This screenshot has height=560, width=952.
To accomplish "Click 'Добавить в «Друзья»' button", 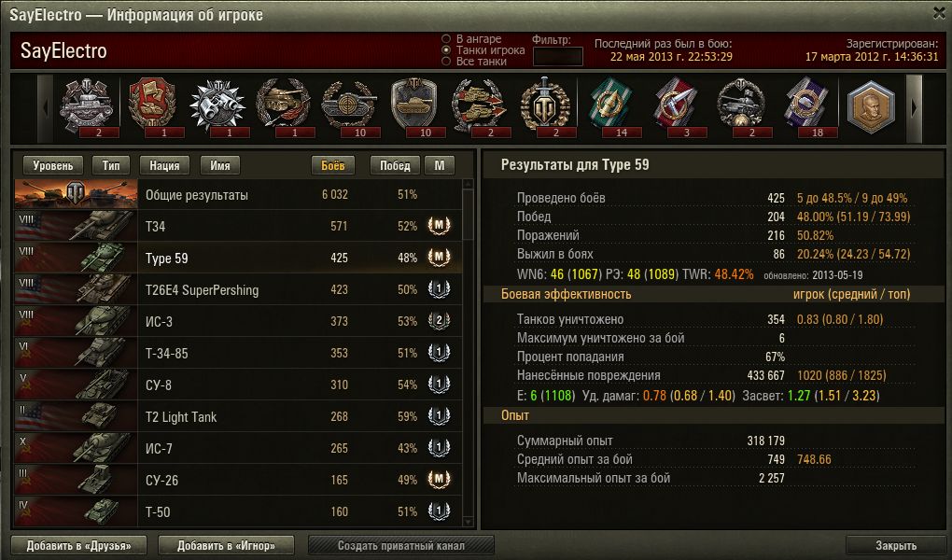I will (x=79, y=545).
